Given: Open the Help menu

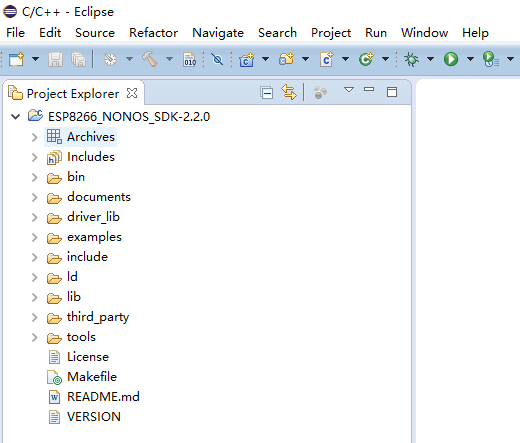Looking at the screenshot, I should pos(475,33).
